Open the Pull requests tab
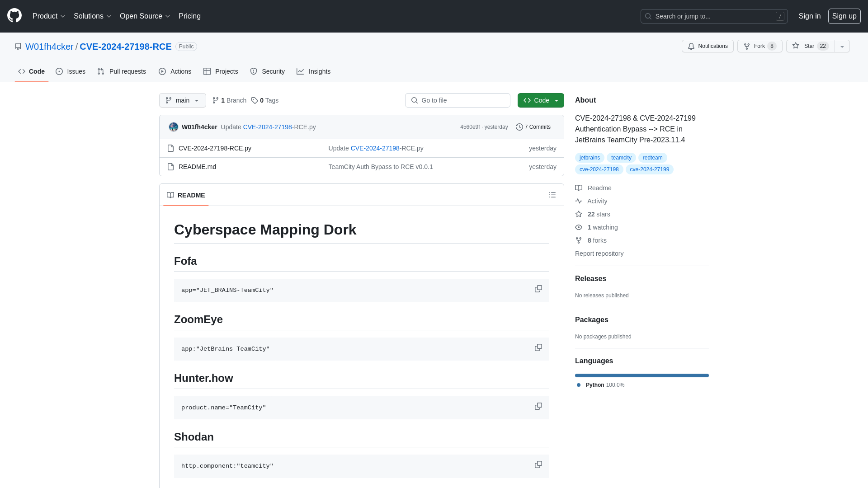 click(122, 71)
